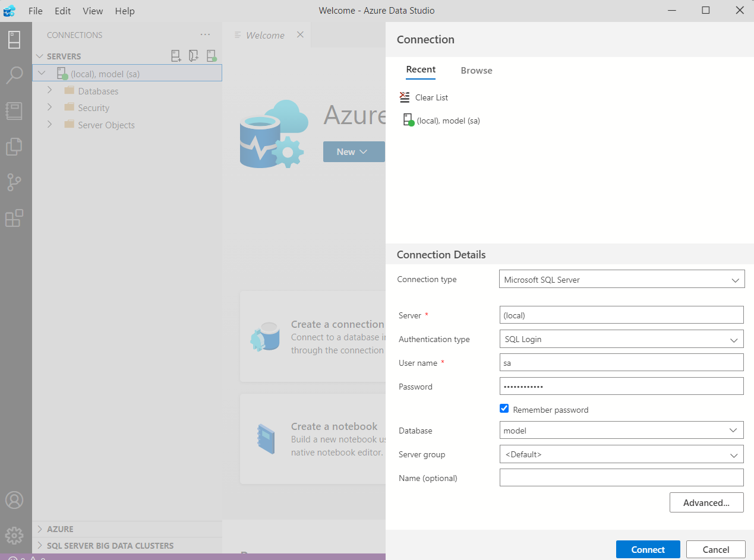The image size is (754, 560).
Task: Select the Server Objects folder label
Action: pyautogui.click(x=106, y=125)
